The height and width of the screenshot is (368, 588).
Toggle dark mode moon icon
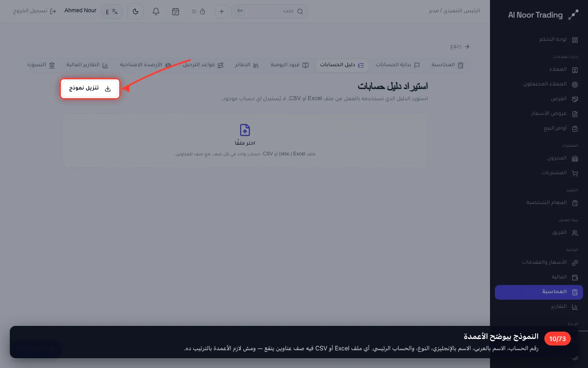(136, 11)
